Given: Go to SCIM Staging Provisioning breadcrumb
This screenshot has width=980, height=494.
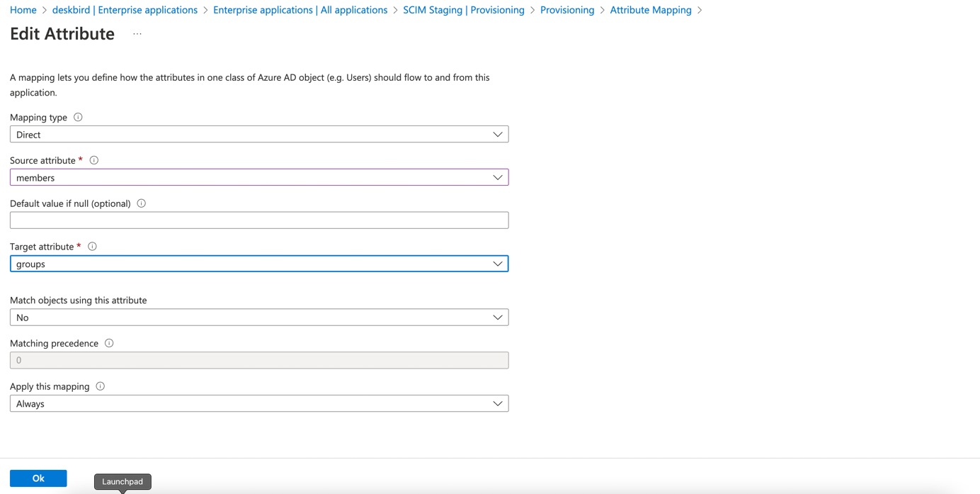Looking at the screenshot, I should [x=464, y=10].
